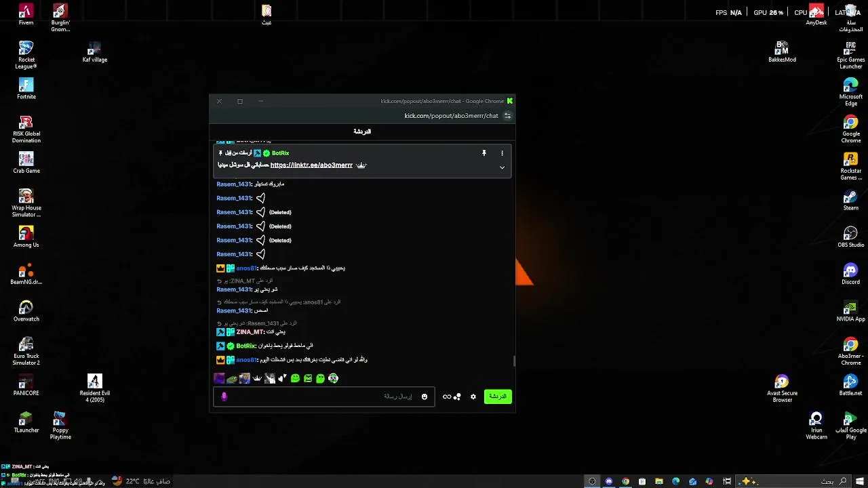The image size is (868, 488).
Task: Launch Euro Truck Simulator 2 shortcut
Action: tap(26, 352)
